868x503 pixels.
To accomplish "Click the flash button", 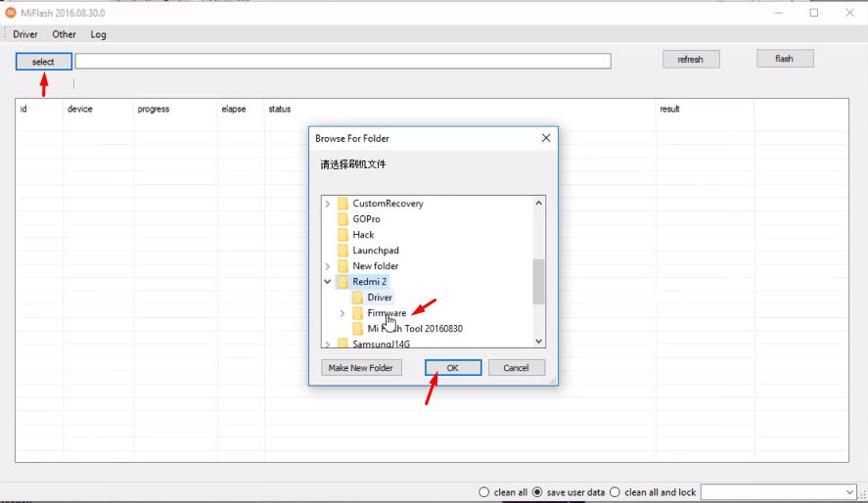I will pyautogui.click(x=785, y=59).
